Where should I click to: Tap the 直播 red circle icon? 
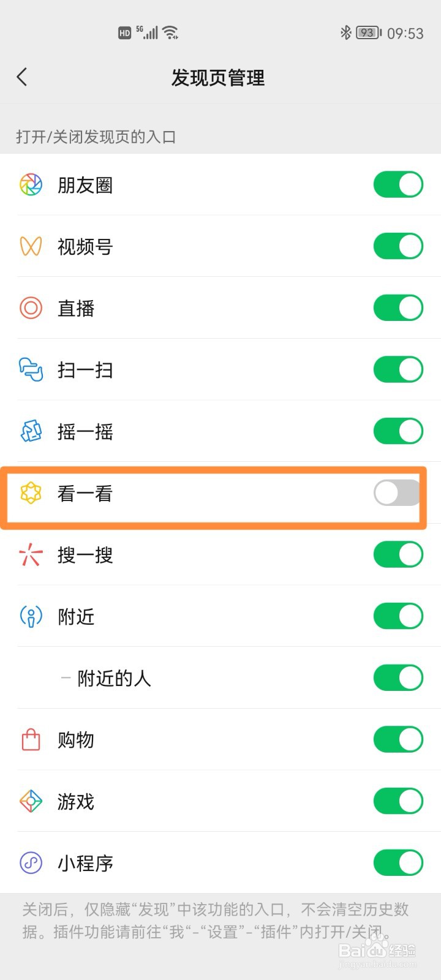pyautogui.click(x=31, y=308)
